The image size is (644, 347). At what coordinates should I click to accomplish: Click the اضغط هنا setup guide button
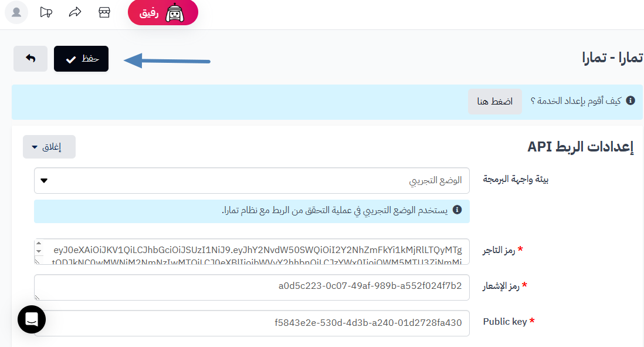point(495,102)
